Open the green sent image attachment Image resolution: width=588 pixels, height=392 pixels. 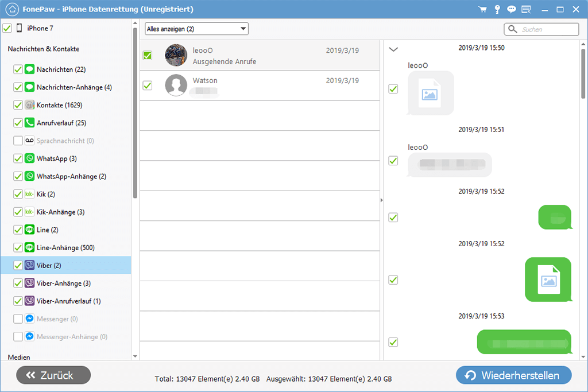click(548, 280)
